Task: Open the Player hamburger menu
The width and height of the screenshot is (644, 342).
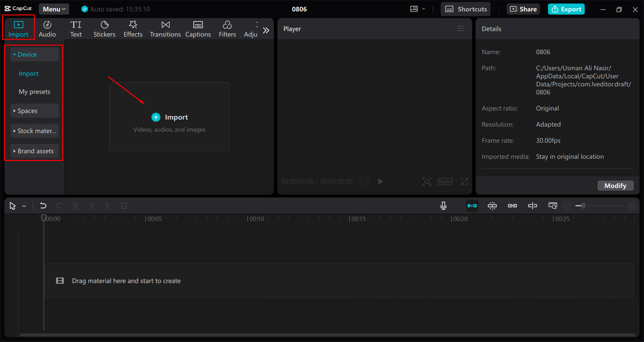Action: point(460,29)
